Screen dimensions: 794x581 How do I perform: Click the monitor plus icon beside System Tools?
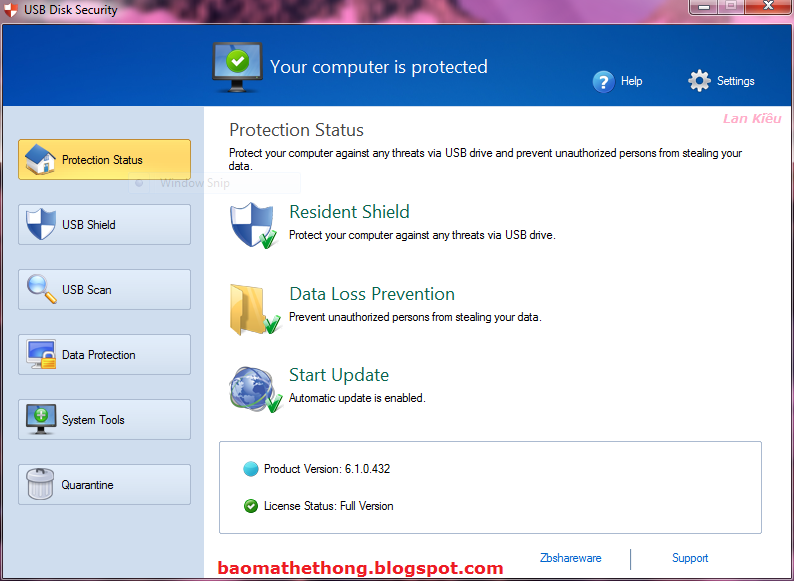(x=41, y=419)
